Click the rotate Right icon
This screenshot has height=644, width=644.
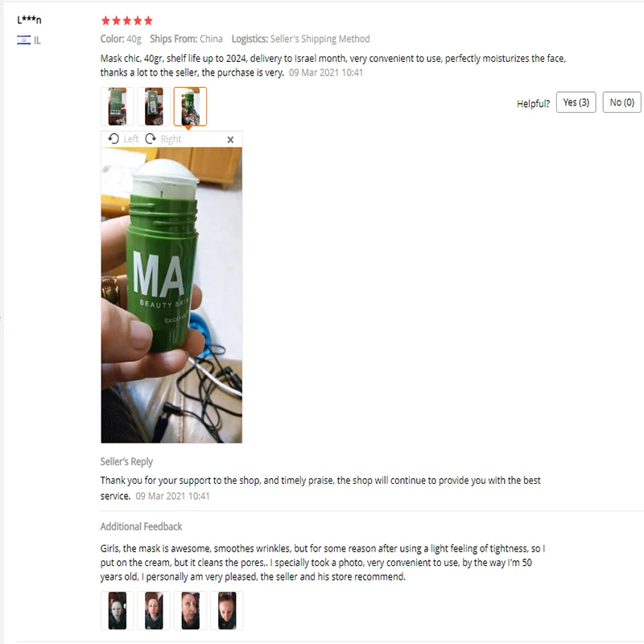pyautogui.click(x=151, y=138)
